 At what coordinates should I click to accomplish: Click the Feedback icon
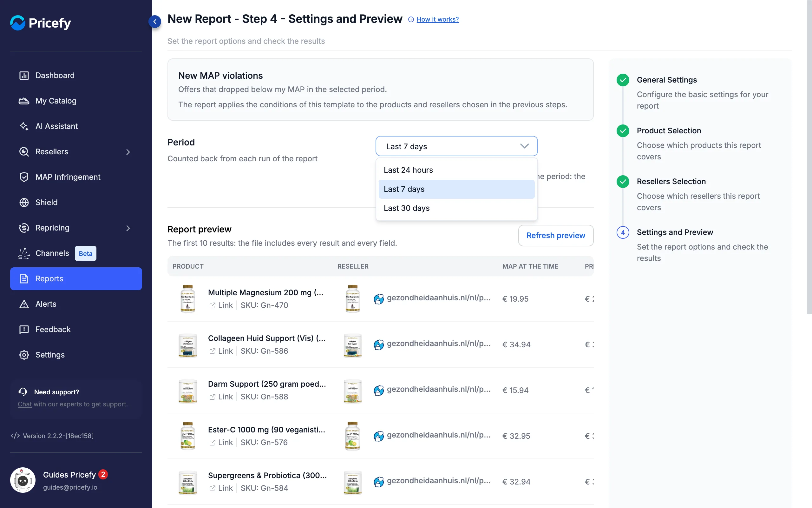(x=24, y=330)
